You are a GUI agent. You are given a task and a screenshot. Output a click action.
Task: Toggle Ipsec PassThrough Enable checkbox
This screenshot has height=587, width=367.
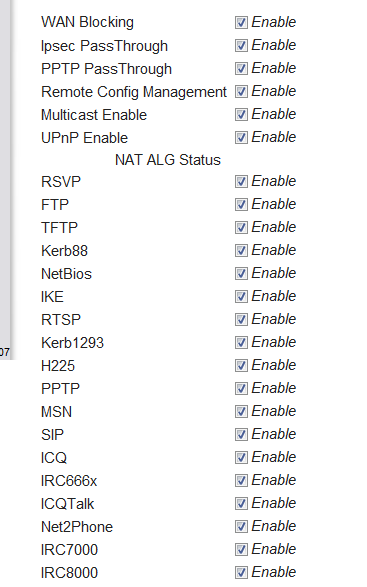[x=241, y=45]
